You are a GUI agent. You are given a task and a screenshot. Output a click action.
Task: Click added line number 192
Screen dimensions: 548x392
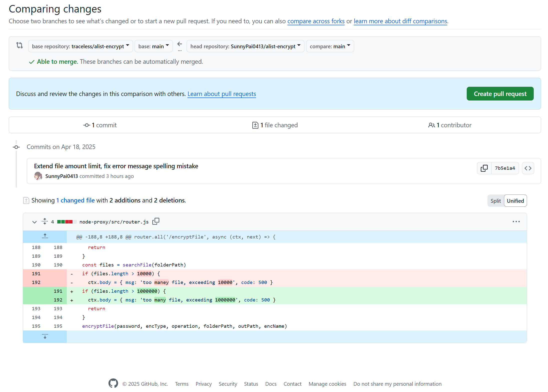tap(58, 300)
